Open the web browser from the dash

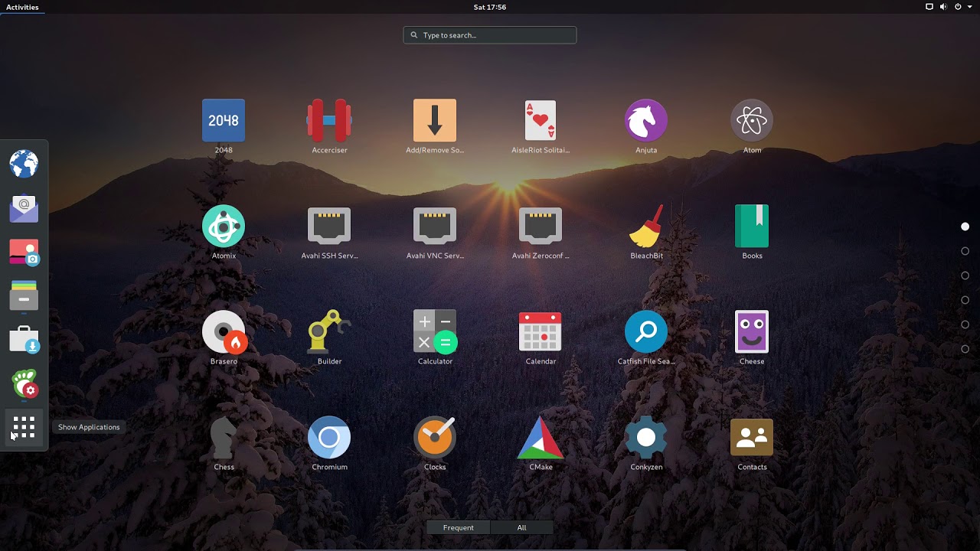[x=24, y=164]
